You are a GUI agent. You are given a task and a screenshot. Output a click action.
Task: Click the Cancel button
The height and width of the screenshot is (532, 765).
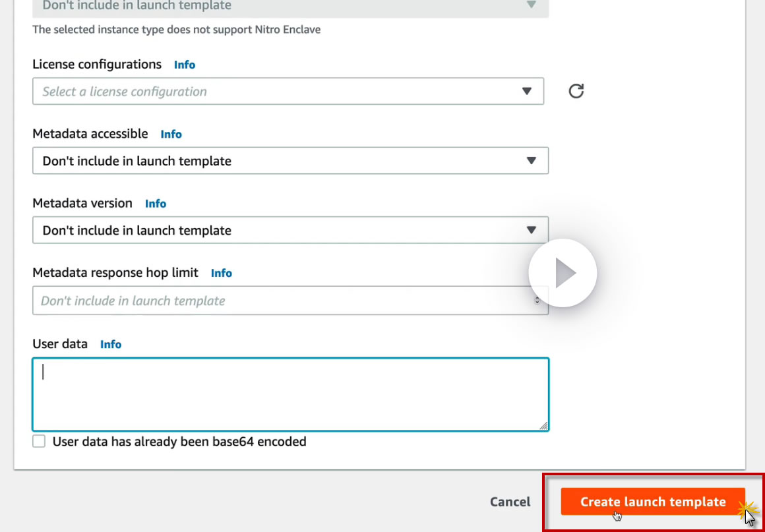[510, 502]
